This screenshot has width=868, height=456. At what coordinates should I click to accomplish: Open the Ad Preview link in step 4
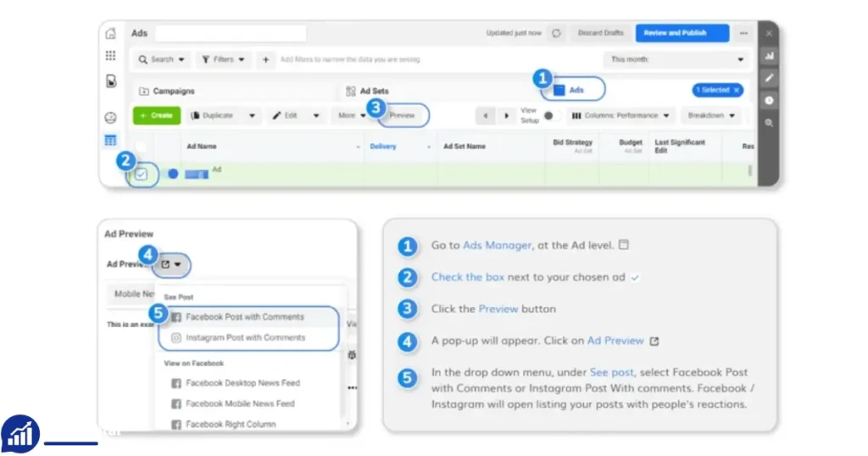(x=615, y=341)
